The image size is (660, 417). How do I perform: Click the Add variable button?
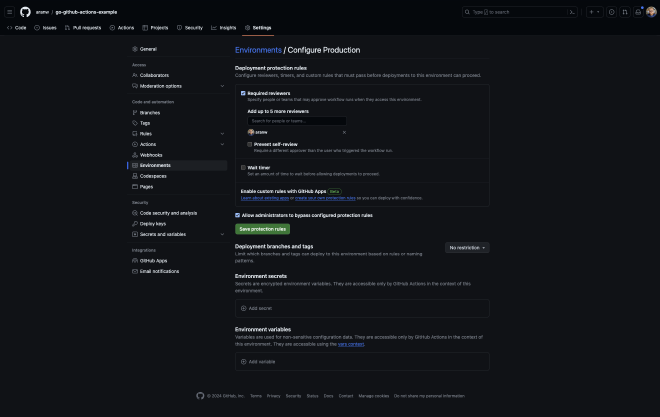(x=258, y=362)
